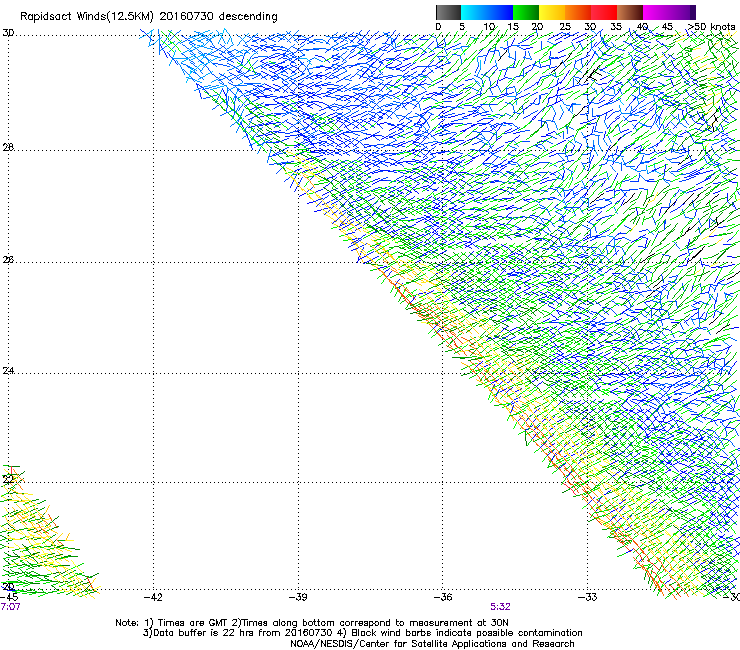Click the longitude label -45

9,597
